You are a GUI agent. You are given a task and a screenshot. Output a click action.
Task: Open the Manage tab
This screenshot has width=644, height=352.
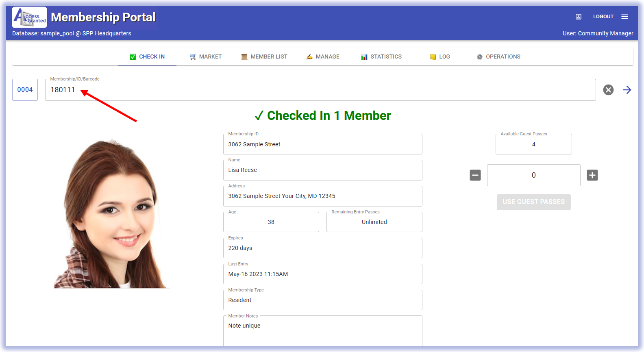323,57
